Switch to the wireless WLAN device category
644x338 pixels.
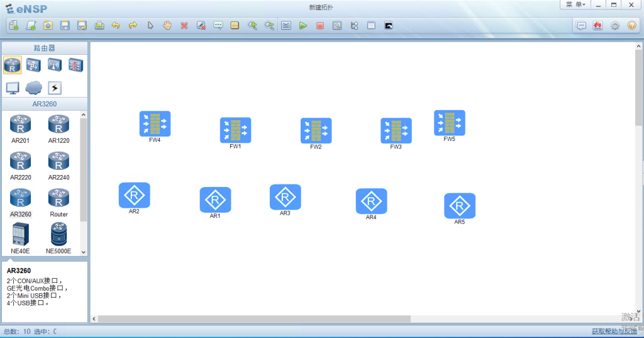point(54,65)
